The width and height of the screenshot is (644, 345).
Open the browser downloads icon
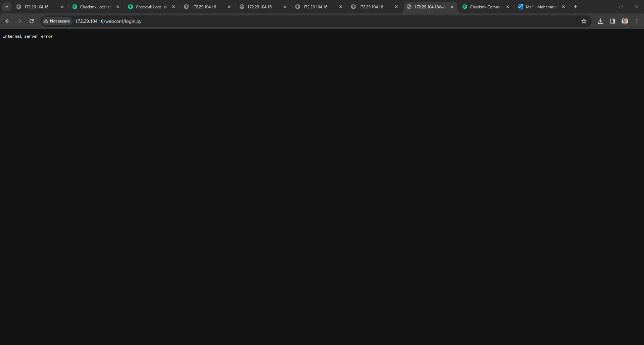pyautogui.click(x=601, y=21)
